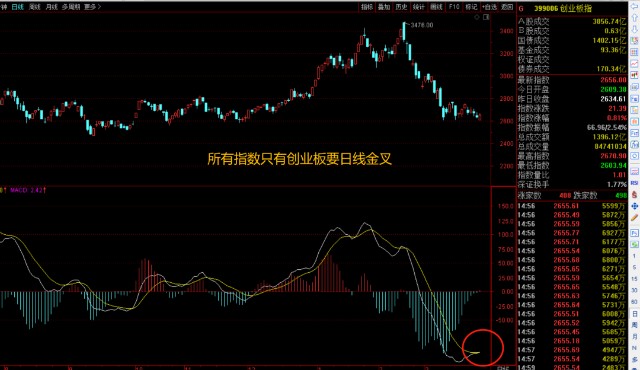The width and height of the screenshot is (640, 370).
Task: Click the up arrow icon in right sidebar
Action: [x=634, y=18]
